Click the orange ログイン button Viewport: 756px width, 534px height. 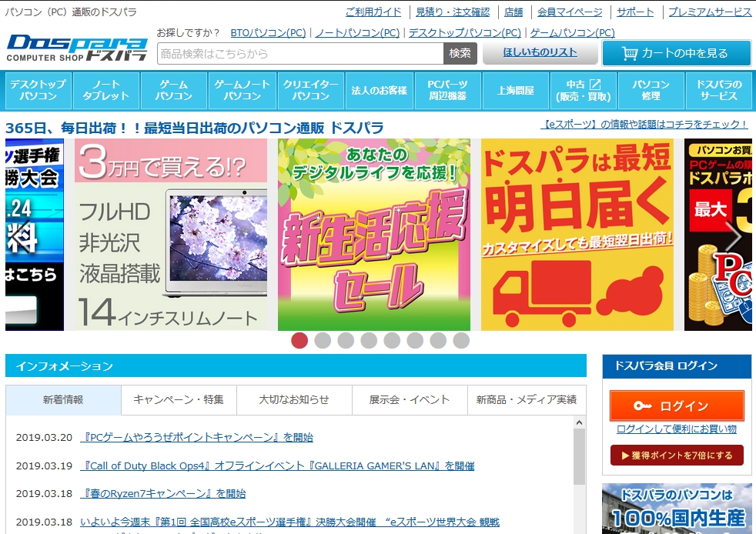(x=677, y=406)
